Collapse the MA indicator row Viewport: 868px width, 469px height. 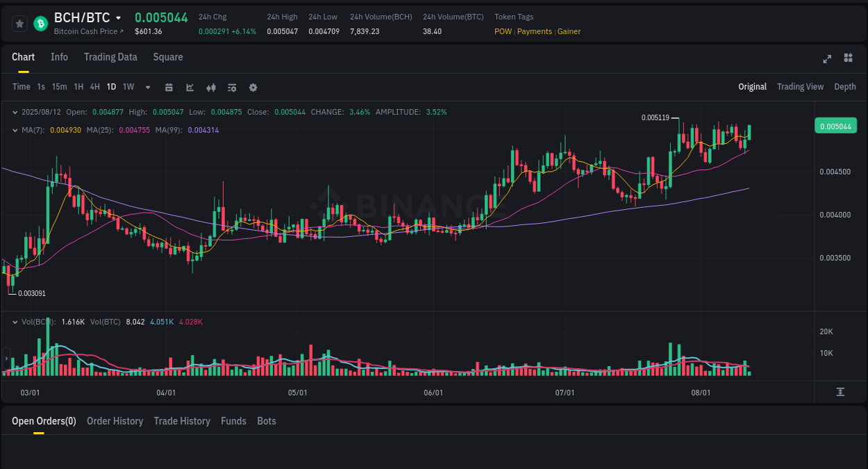pyautogui.click(x=15, y=129)
